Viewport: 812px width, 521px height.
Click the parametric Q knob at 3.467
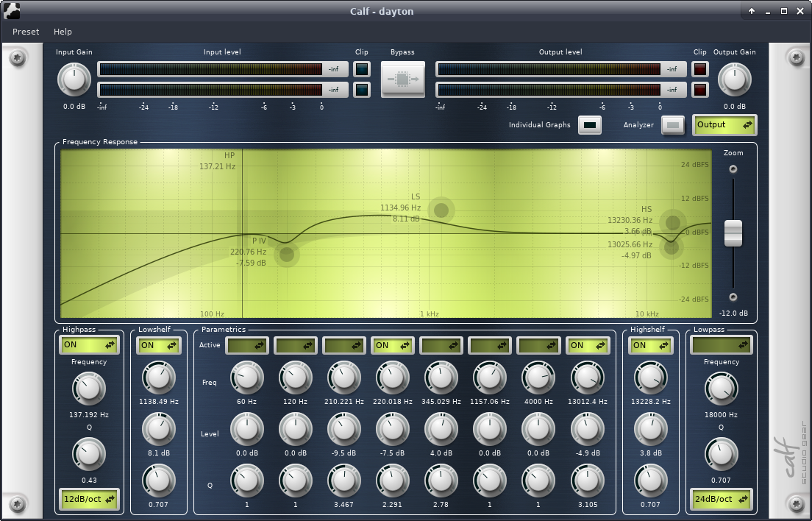[x=344, y=481]
